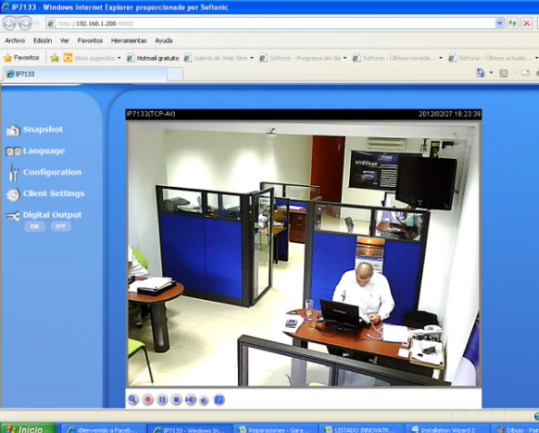Expand the Sitios sugeridos dropdown arrow
539x433 pixels.
point(119,58)
